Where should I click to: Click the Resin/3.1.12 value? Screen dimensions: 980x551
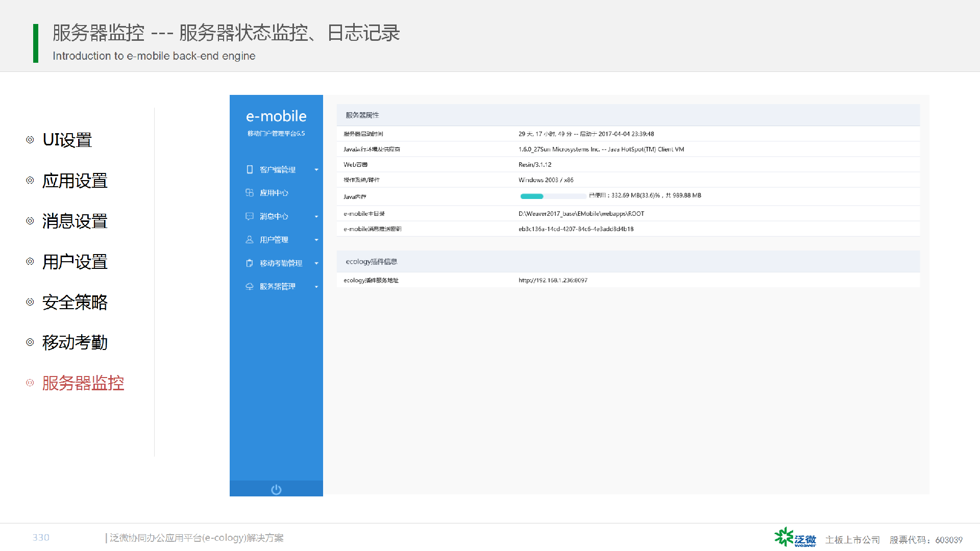coord(535,165)
